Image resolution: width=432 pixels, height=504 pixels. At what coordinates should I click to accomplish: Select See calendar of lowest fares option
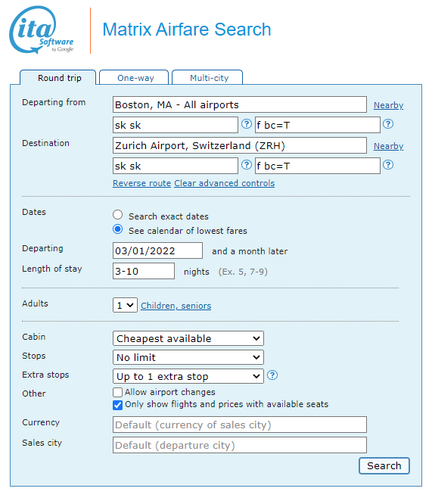[117, 229]
